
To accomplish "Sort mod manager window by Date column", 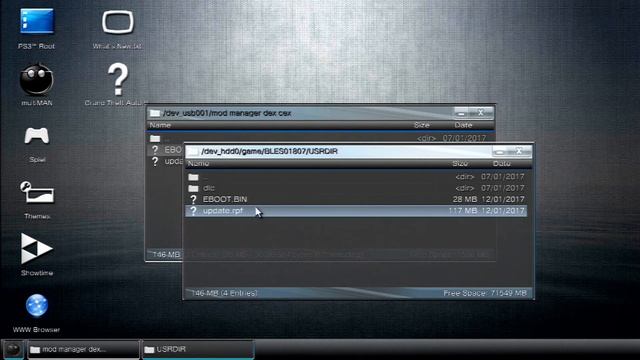I will pyautogui.click(x=463, y=125).
